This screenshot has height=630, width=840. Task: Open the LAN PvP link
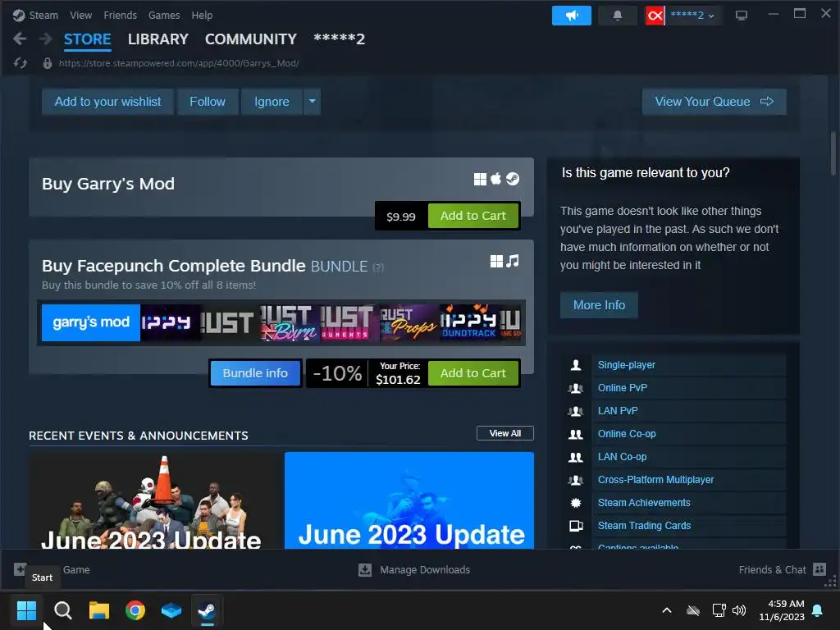tap(618, 411)
